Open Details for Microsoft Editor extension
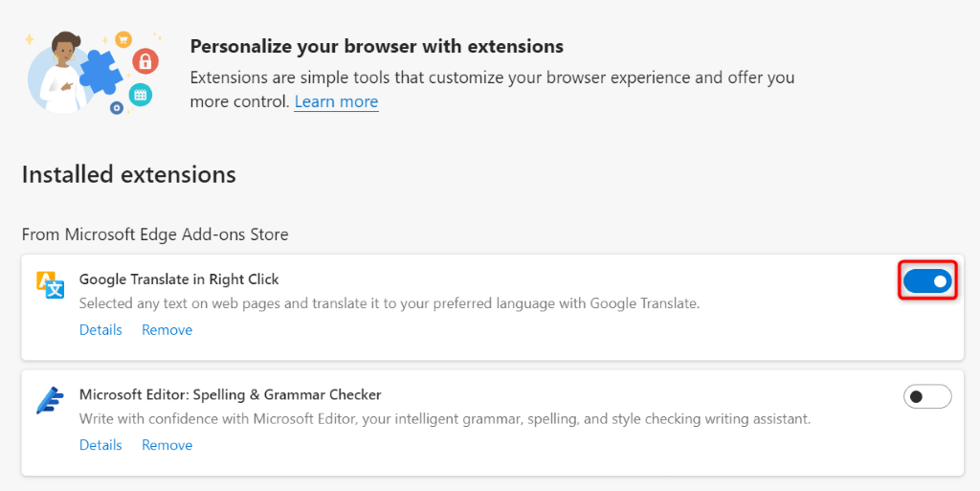The width and height of the screenshot is (980, 491). [x=100, y=445]
